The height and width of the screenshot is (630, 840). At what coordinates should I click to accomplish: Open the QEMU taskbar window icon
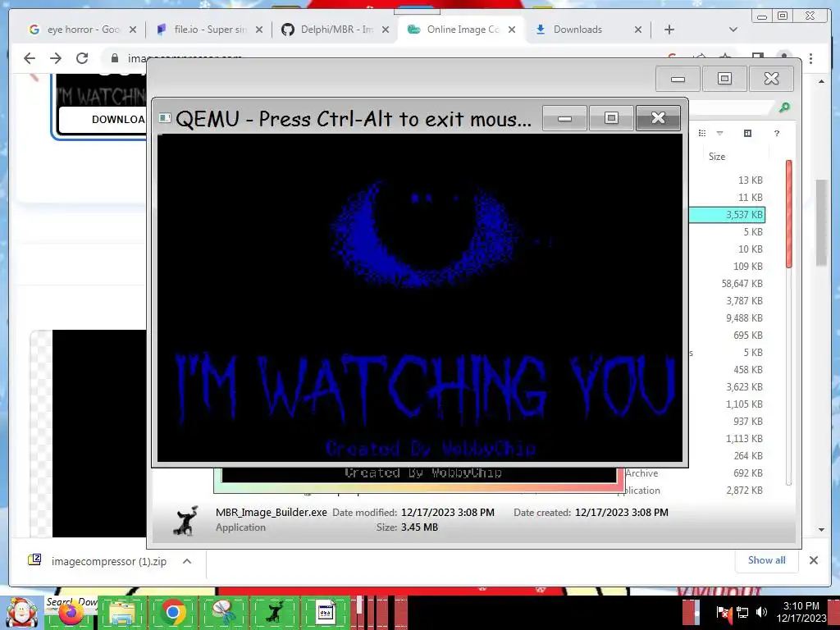click(326, 613)
